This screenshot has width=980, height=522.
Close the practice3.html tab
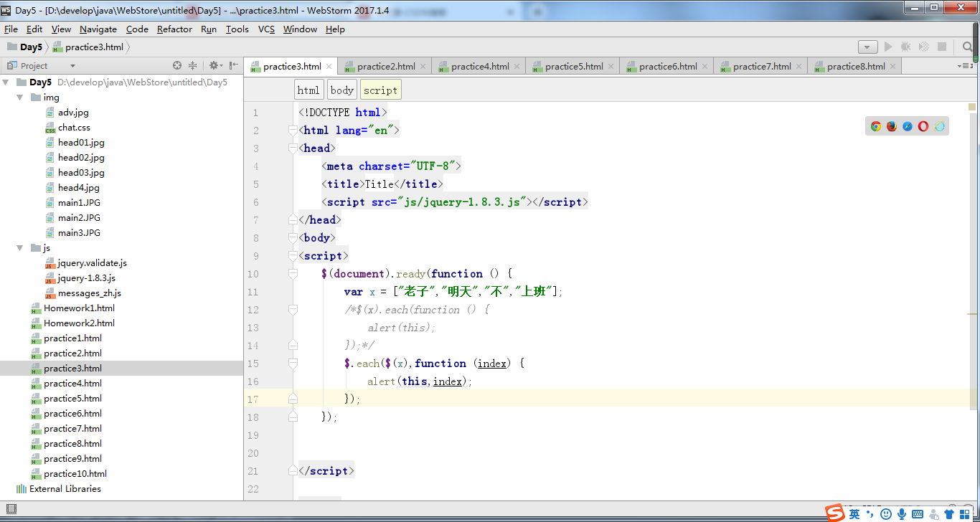(x=329, y=66)
